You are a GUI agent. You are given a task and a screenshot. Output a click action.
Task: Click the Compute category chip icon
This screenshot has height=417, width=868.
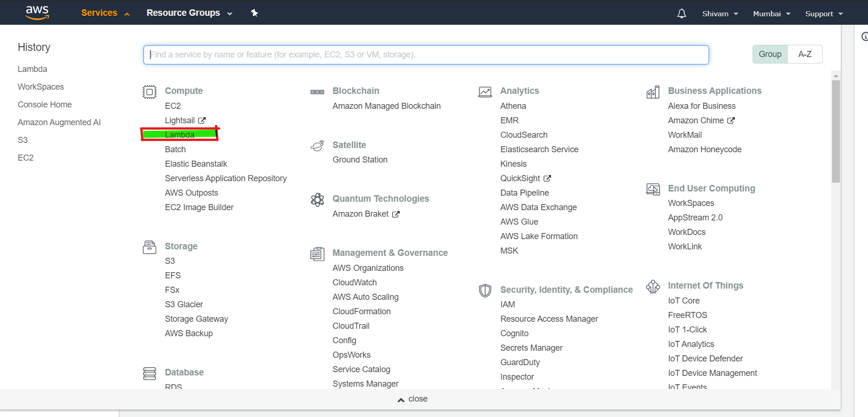150,92
